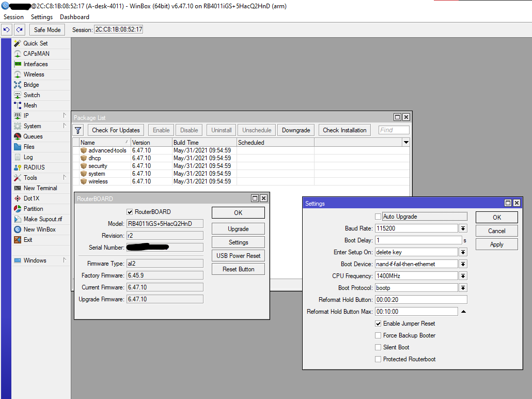The height and width of the screenshot is (399, 532).
Task: Click Upgrade button in RouterBOARD window
Action: pyautogui.click(x=238, y=229)
